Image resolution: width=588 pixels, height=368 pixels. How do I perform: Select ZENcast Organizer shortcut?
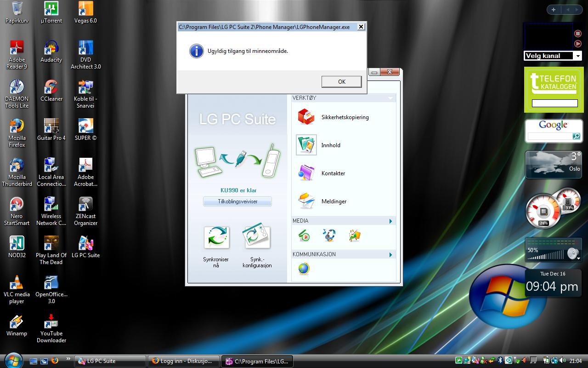(85, 211)
